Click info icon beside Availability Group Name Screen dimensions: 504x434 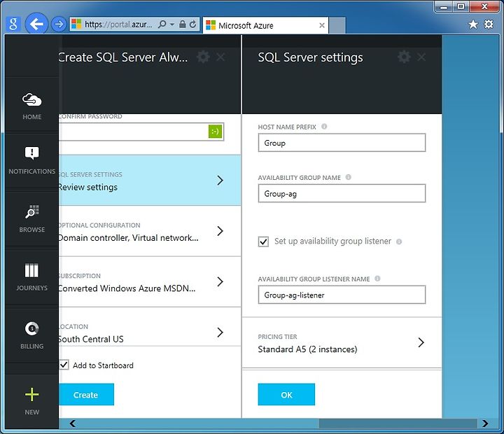(349, 177)
